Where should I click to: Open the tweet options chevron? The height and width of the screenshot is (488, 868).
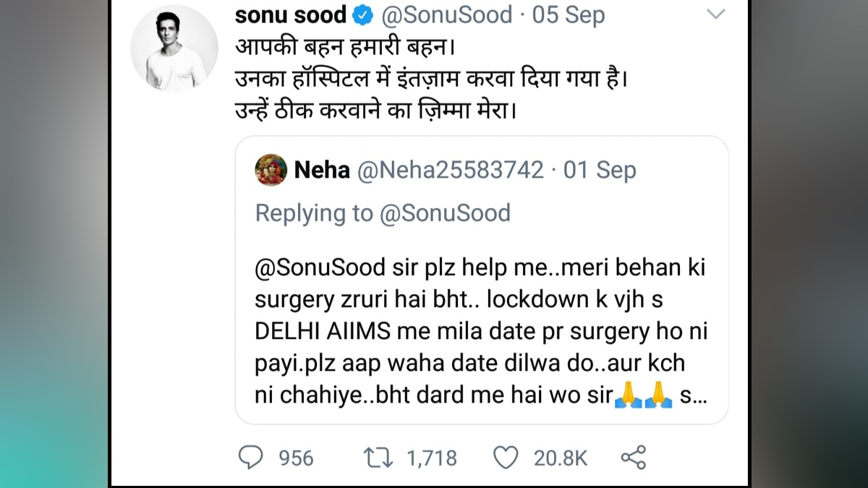tap(715, 13)
